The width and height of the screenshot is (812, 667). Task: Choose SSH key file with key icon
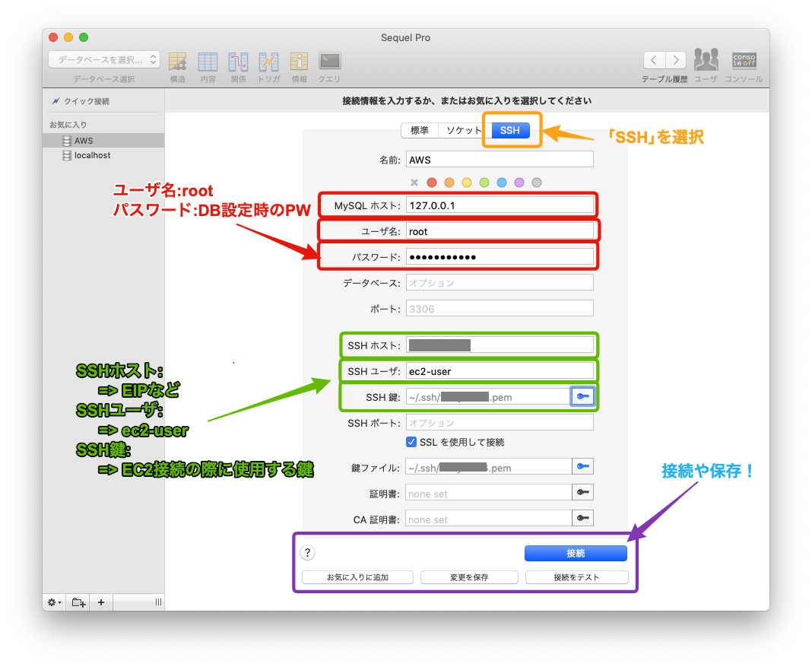click(582, 397)
